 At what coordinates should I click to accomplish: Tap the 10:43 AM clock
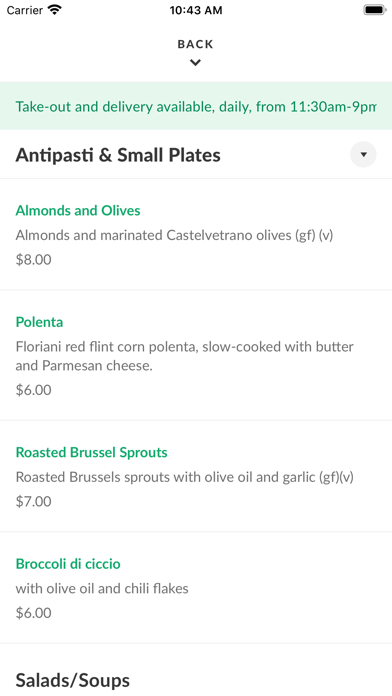point(196,10)
